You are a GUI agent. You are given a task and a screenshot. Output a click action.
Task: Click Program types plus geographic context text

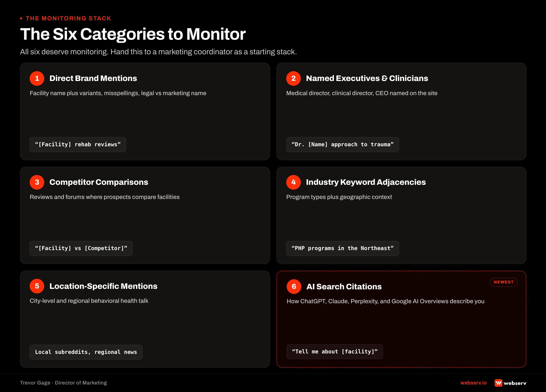point(339,197)
